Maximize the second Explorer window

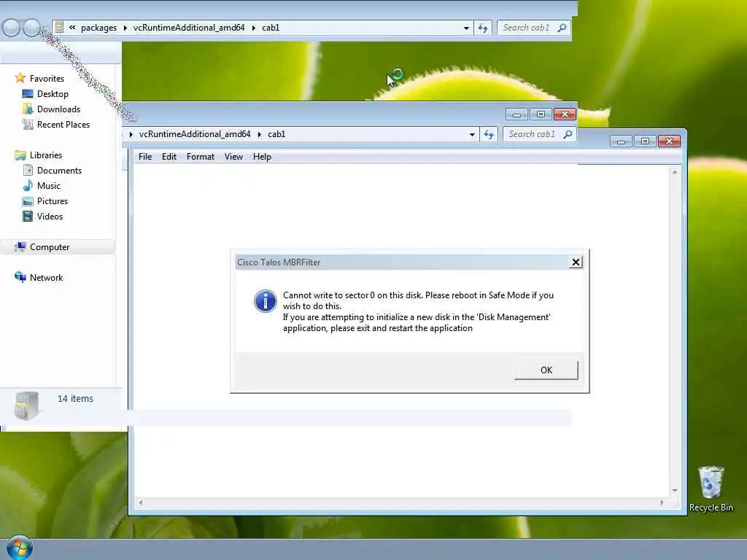[x=541, y=114]
